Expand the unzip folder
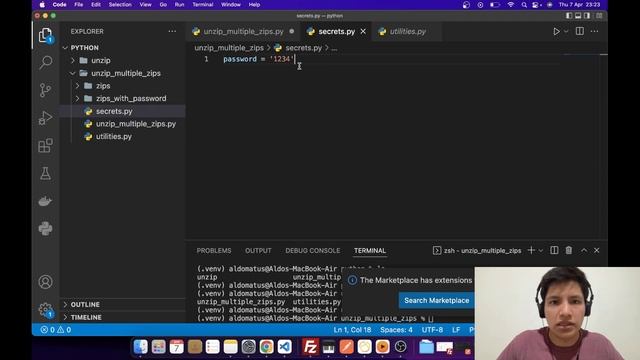The image size is (640, 360). click(73, 60)
